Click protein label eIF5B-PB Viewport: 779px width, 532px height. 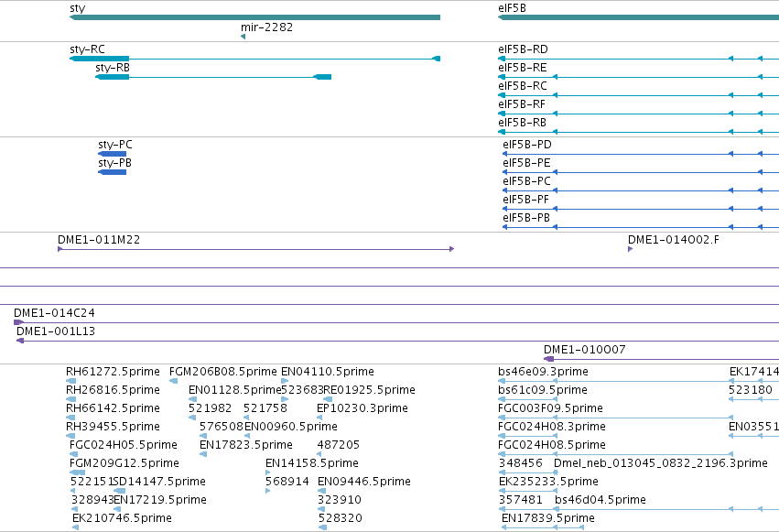click(x=526, y=218)
